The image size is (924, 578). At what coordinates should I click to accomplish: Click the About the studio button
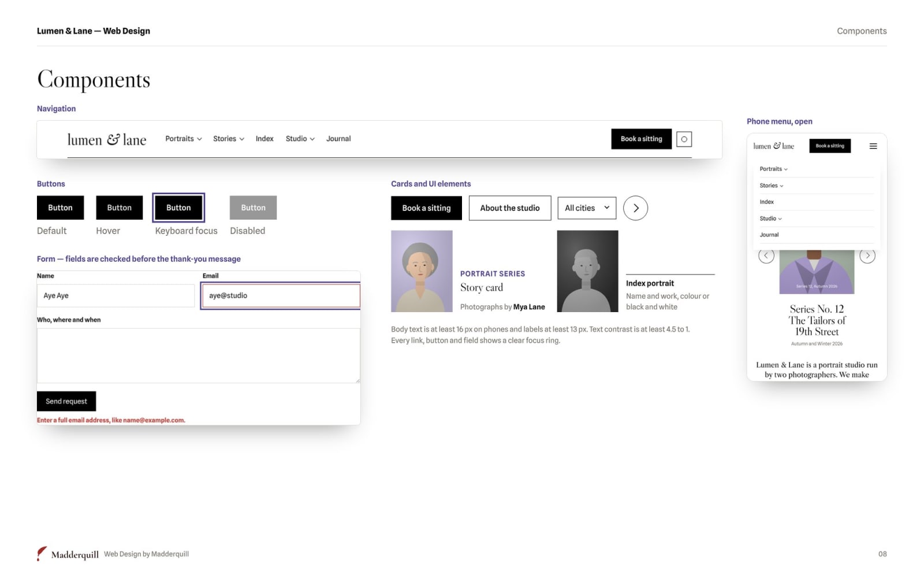(510, 208)
